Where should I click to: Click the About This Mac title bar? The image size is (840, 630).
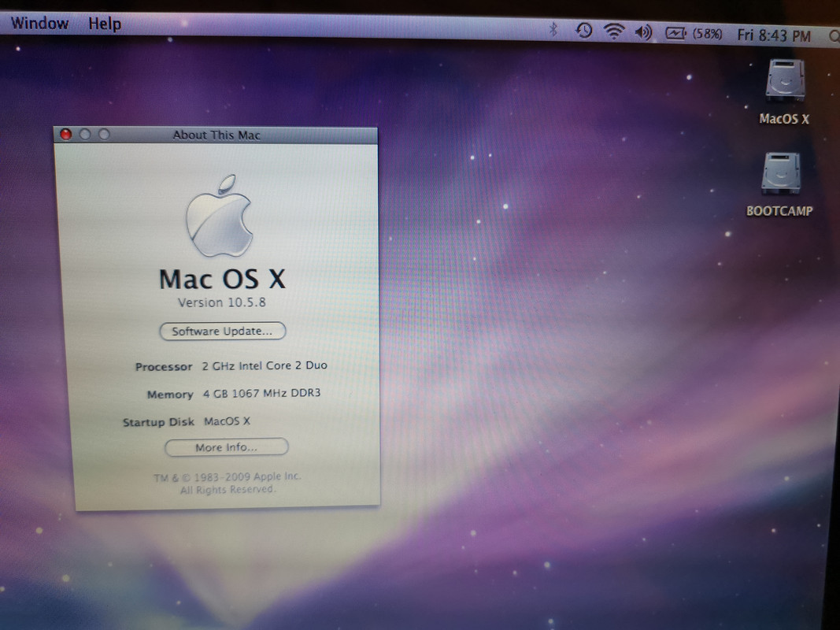point(216,135)
